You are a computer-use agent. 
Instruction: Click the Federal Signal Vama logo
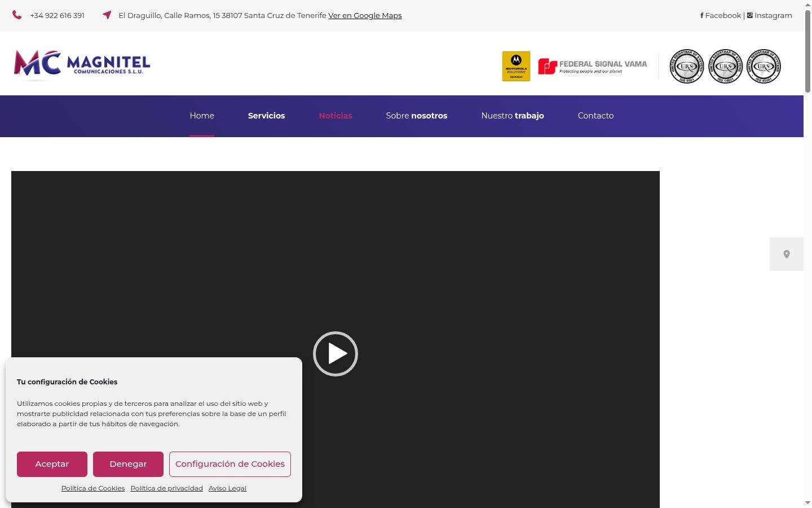click(x=593, y=67)
